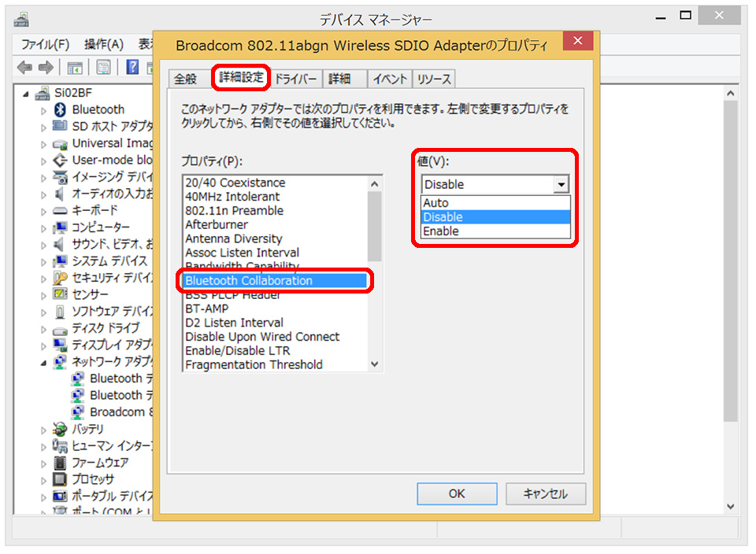Click the security devices key icon
Viewport: 756px width, 554px height.
(60, 278)
